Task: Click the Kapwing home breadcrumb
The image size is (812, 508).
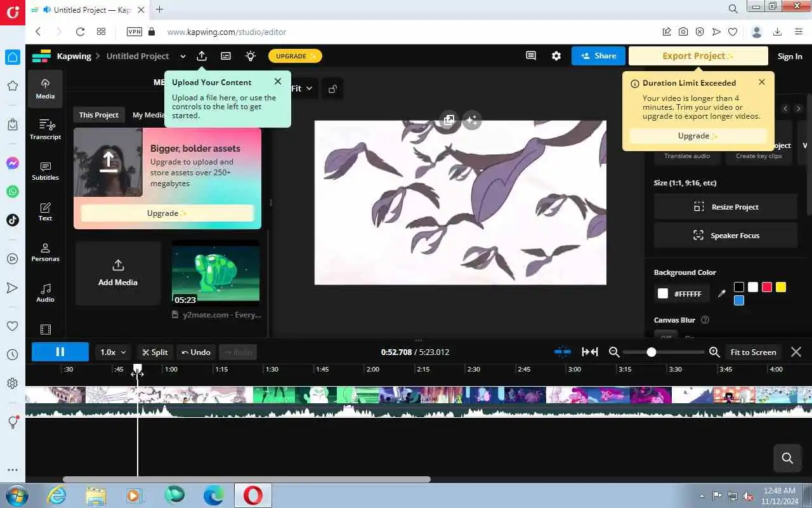Action: point(74,56)
